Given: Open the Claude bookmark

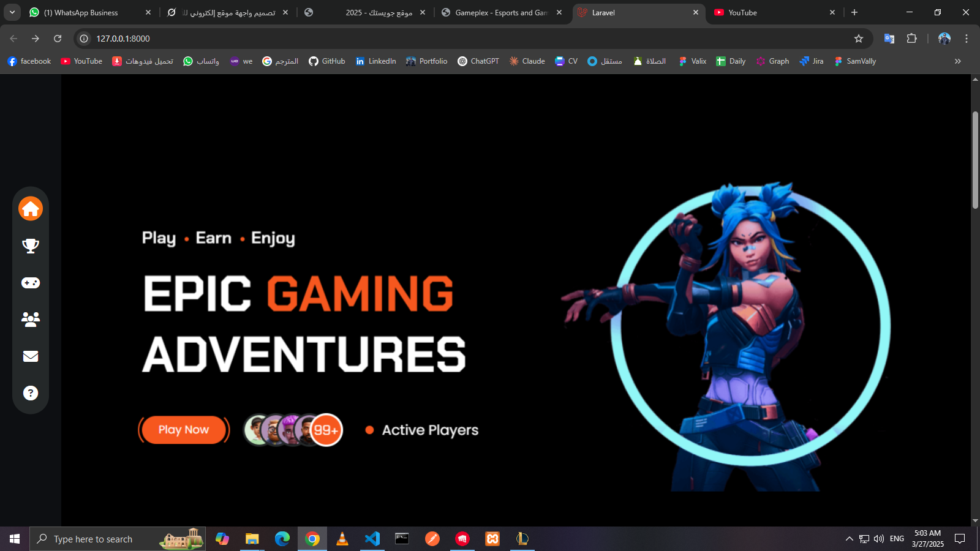Looking at the screenshot, I should click(527, 61).
